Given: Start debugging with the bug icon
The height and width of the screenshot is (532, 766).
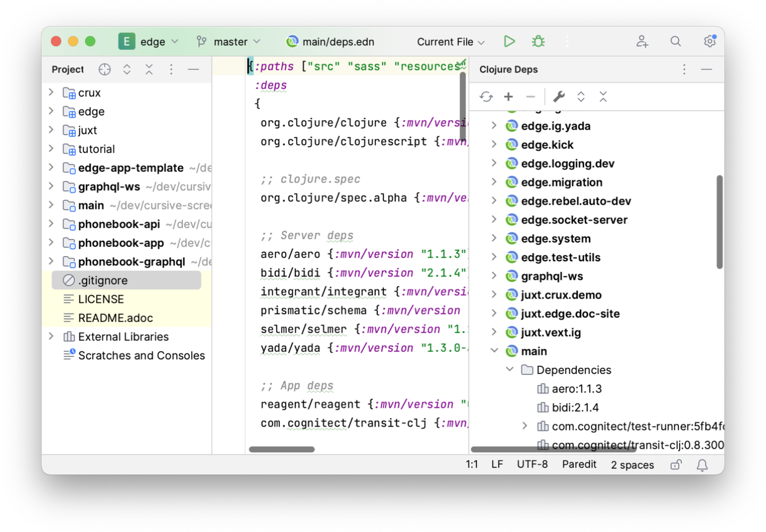Looking at the screenshot, I should pyautogui.click(x=538, y=42).
